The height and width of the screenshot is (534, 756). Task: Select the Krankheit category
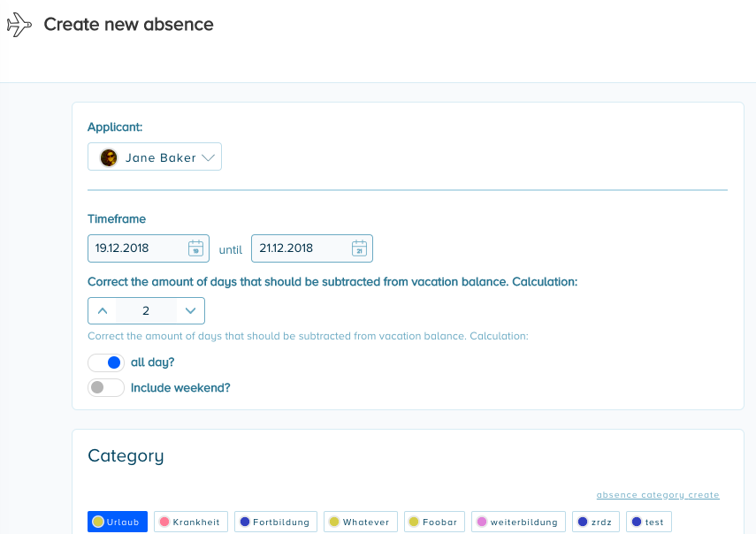[191, 522]
